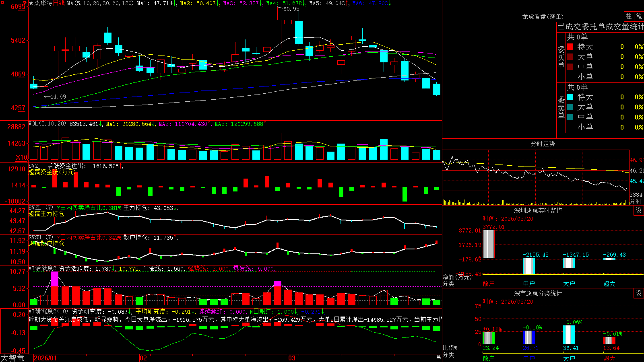Click the 深市超赢分类统计 panel title
Image resolution: width=644 pixels, height=362 pixels.
pyautogui.click(x=538, y=293)
